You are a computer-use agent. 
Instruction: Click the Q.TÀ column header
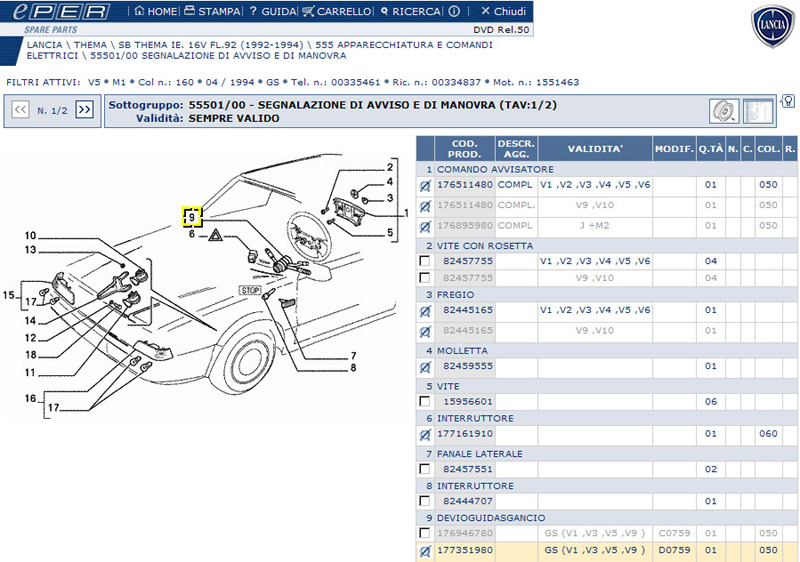pos(711,149)
